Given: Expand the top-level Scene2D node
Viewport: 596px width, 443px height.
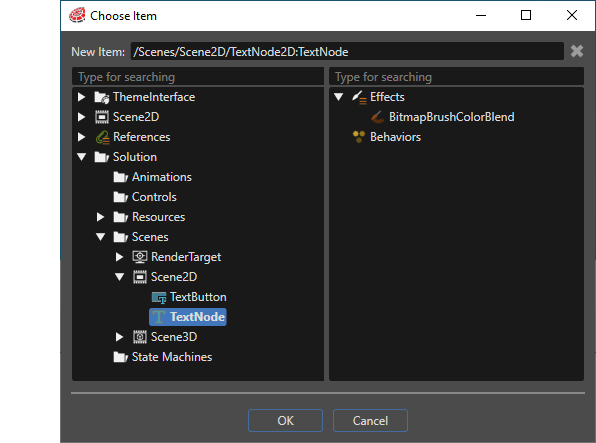Looking at the screenshot, I should pyautogui.click(x=81, y=117).
